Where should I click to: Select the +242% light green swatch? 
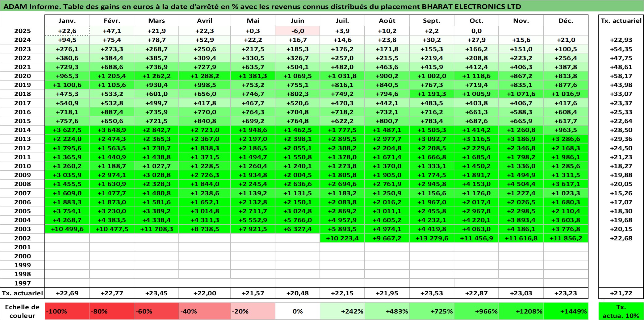click(x=342, y=311)
